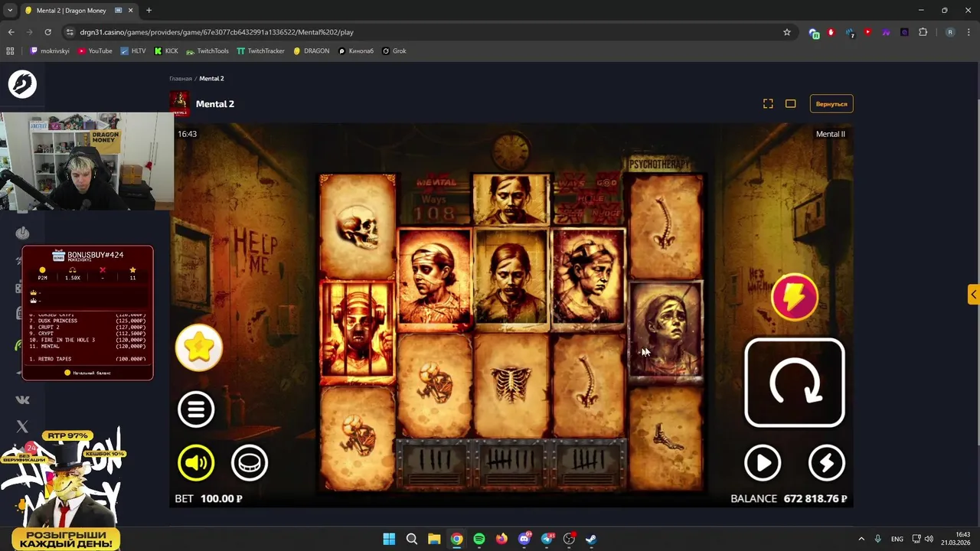Open the HLTV bookmark
The image size is (980, 551).
point(132,51)
